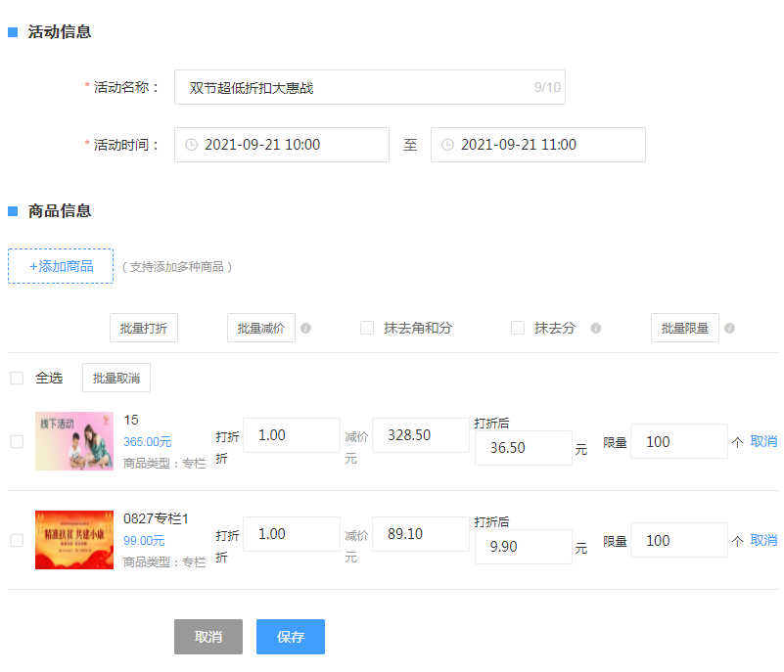The height and width of the screenshot is (672, 784).
Task: Open the end time clock picker
Action: click(448, 144)
